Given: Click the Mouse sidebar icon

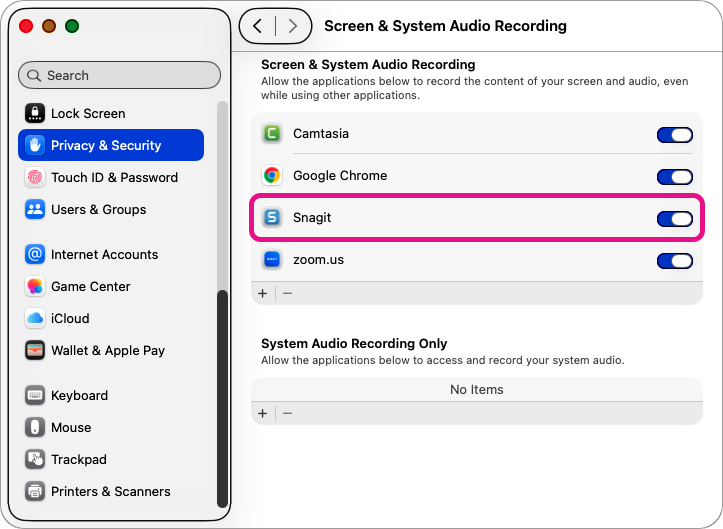Looking at the screenshot, I should tap(35, 427).
